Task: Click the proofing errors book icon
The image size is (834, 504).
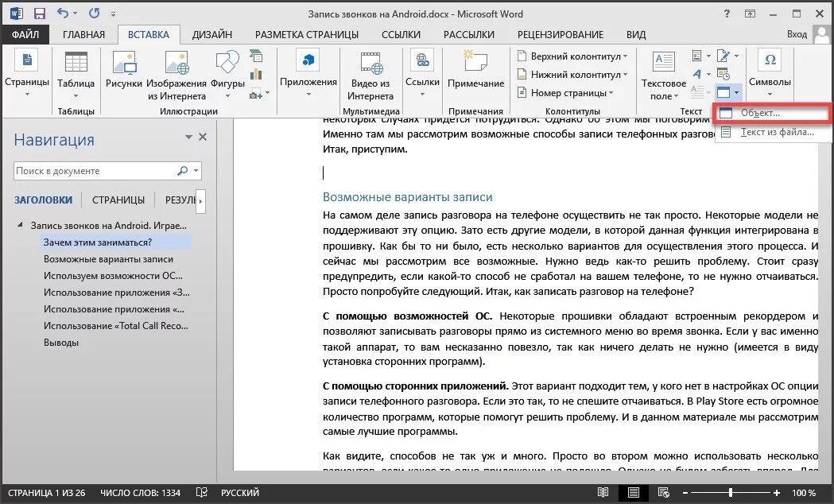Action: click(x=202, y=493)
